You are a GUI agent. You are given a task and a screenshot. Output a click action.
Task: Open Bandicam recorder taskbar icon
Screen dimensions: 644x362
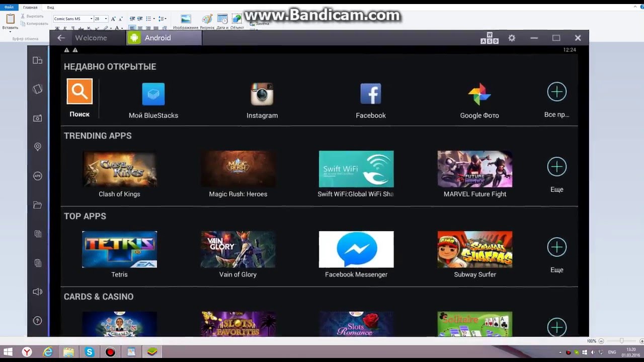[x=110, y=352]
